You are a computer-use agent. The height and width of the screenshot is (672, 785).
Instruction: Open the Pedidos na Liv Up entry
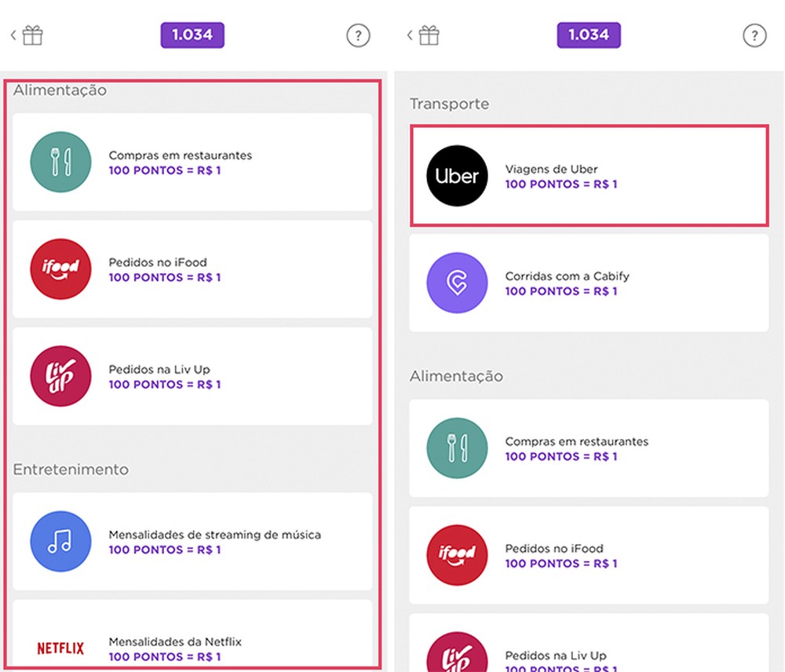[x=192, y=376]
